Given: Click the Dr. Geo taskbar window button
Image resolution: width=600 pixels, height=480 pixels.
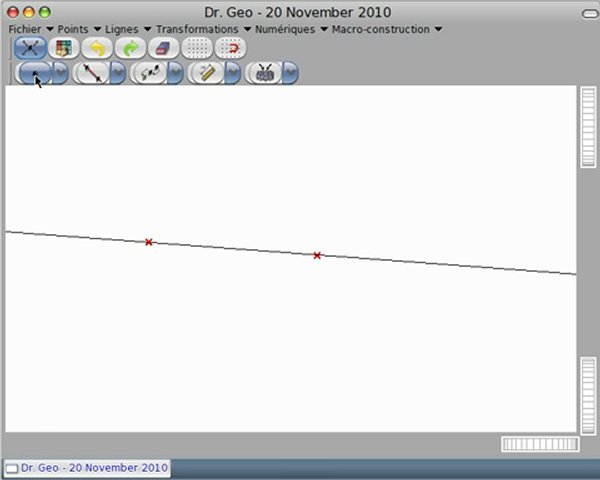Looking at the screenshot, I should click(x=87, y=467).
